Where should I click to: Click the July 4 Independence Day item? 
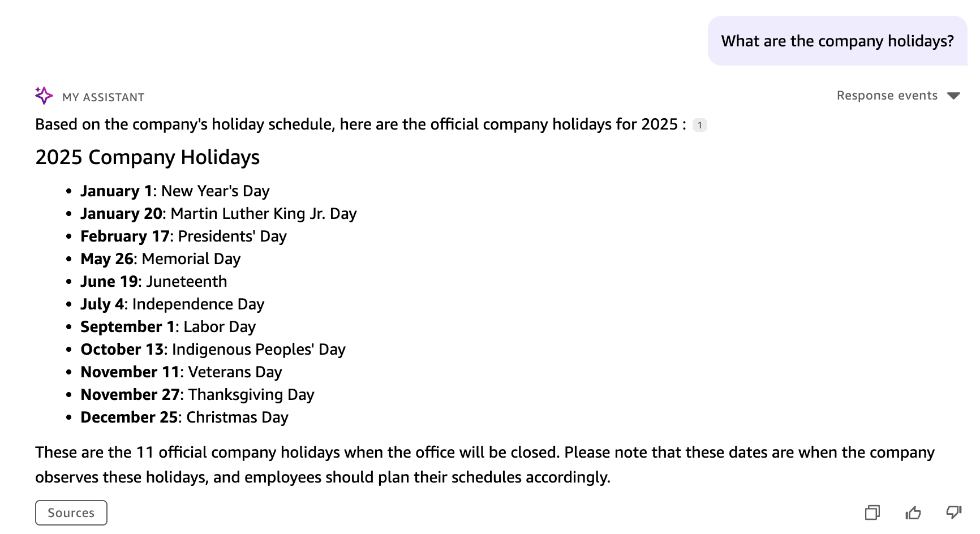click(173, 304)
